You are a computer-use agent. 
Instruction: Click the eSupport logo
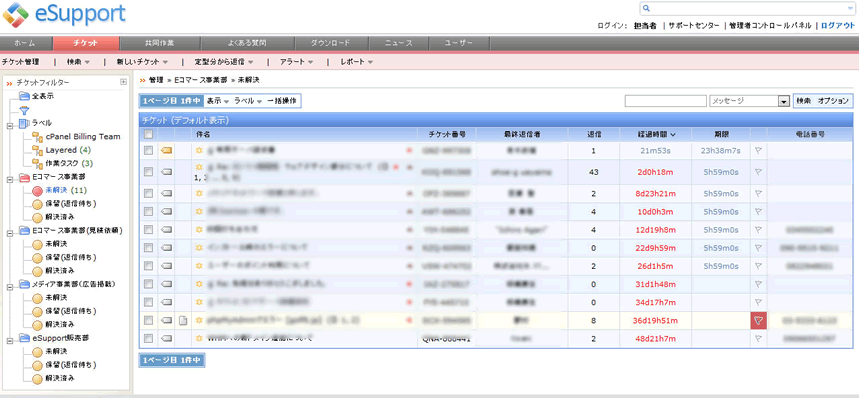[x=65, y=15]
